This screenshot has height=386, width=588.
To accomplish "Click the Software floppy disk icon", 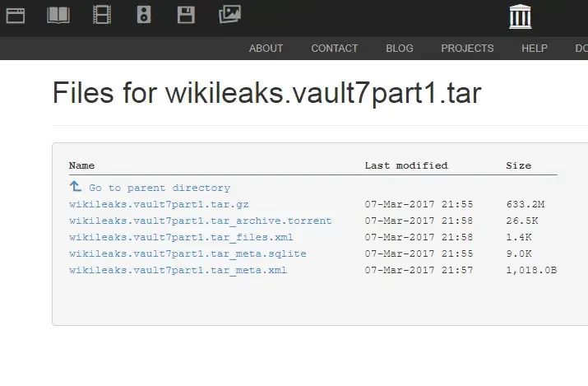I will click(187, 14).
